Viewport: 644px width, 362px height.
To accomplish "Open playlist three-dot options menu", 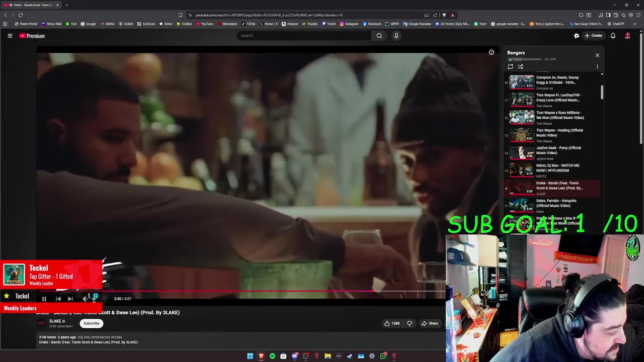I will point(597,66).
